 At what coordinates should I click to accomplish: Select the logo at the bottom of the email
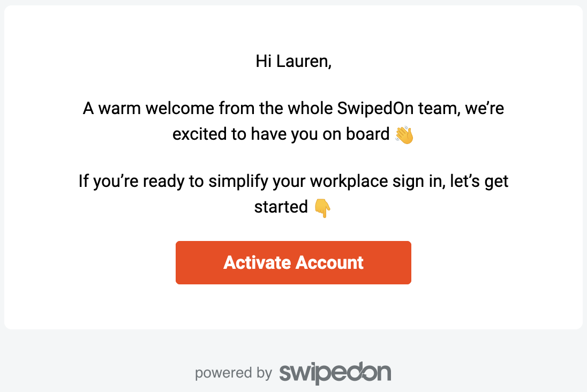point(335,372)
